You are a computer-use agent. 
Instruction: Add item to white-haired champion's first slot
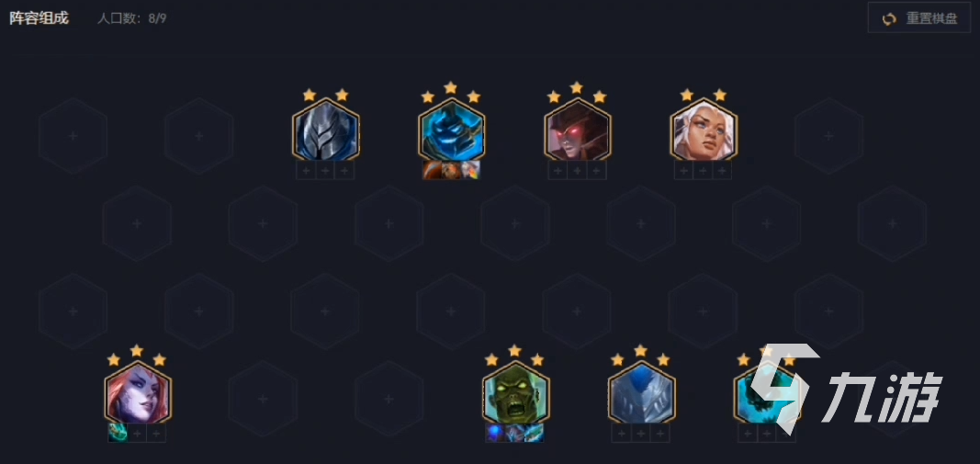point(683,170)
